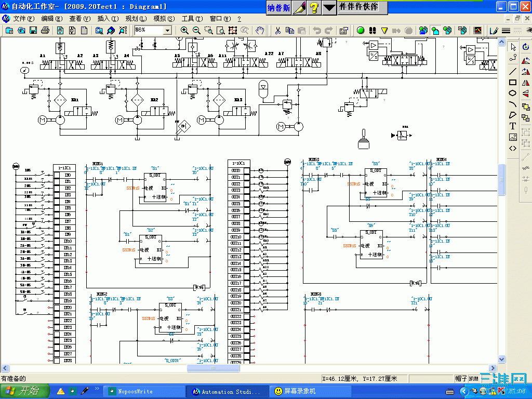Click the 纳普斯 button in title bar
Screen dimensions: 532x399
pos(279,7)
